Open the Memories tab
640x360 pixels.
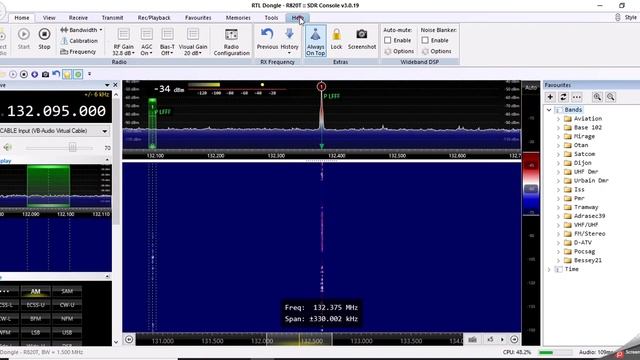tap(238, 18)
